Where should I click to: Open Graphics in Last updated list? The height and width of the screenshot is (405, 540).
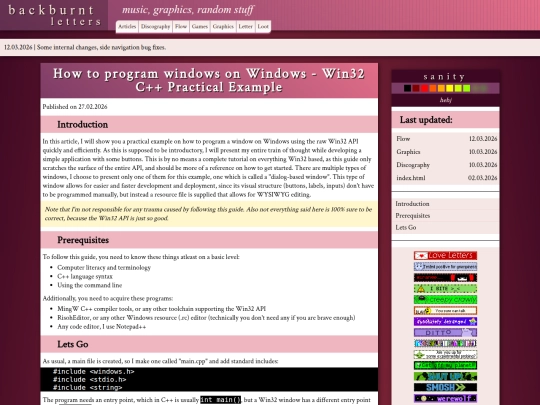[408, 152]
